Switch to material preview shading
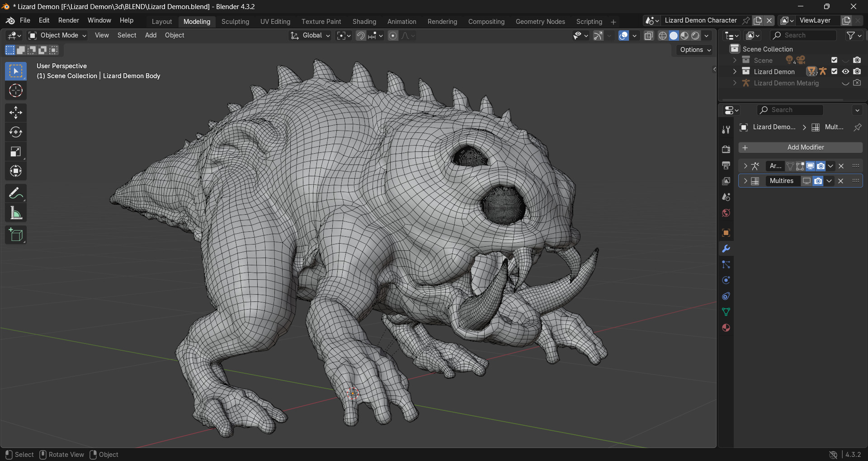The image size is (868, 461). [x=684, y=36]
